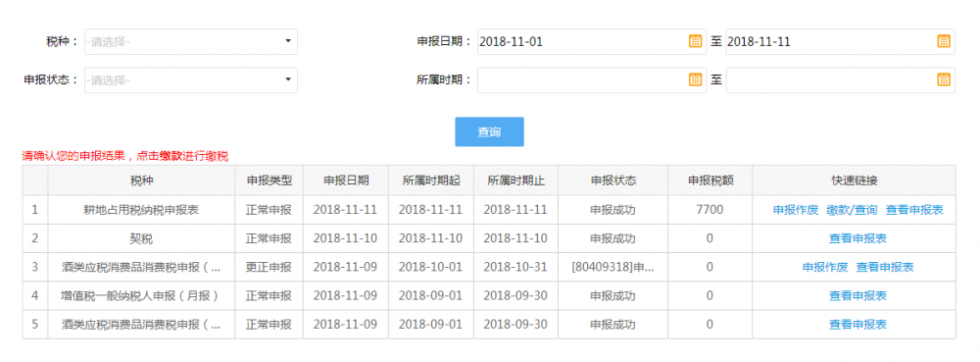980x362 pixels.
Task: Select the 7700 tax amount cell
Action: click(710, 210)
